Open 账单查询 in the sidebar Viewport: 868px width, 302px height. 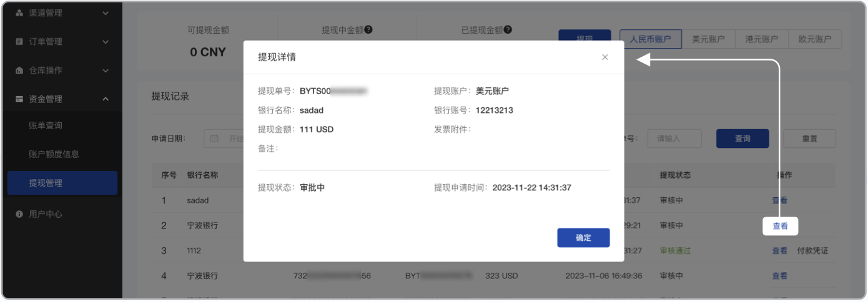coord(46,125)
